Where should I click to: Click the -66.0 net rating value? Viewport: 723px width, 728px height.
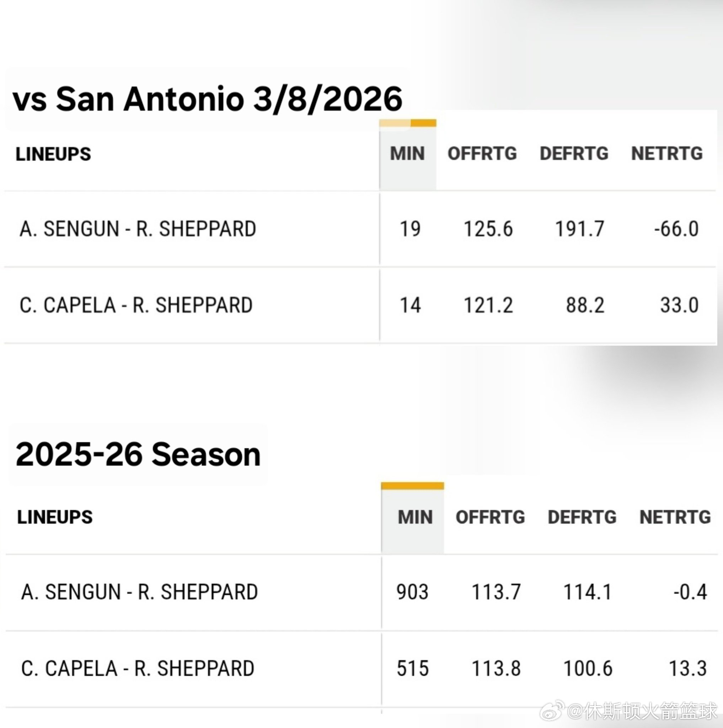(676, 229)
